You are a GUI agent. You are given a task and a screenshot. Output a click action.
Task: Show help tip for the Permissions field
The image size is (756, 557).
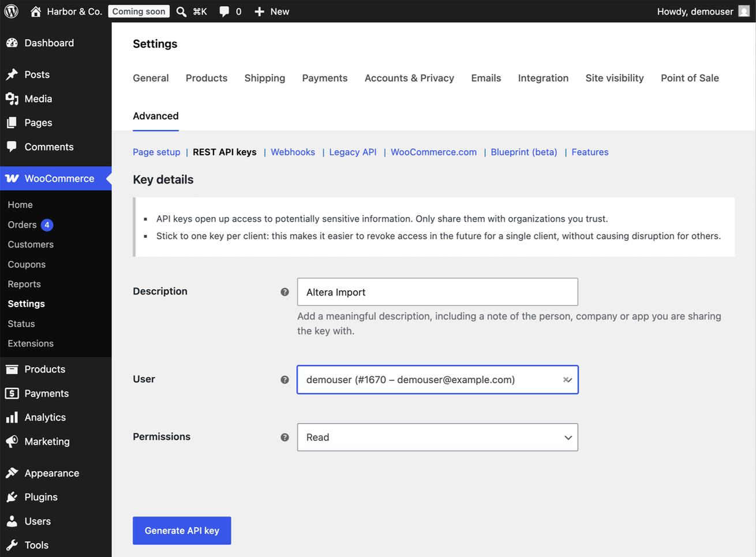285,438
